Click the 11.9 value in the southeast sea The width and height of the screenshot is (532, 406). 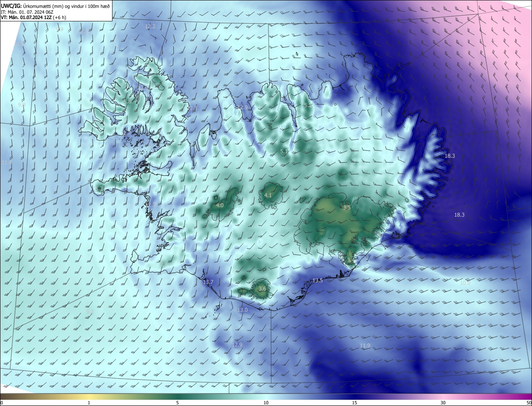pos(365,346)
